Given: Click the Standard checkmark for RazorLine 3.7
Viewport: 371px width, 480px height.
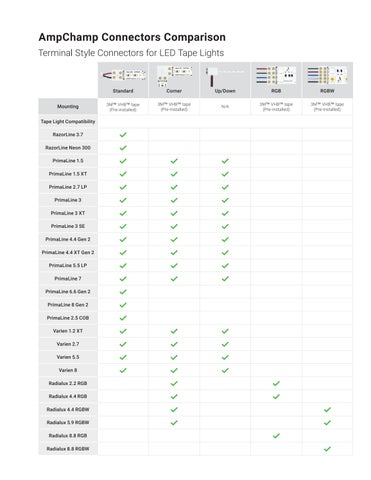Looking at the screenshot, I should 123,135.
